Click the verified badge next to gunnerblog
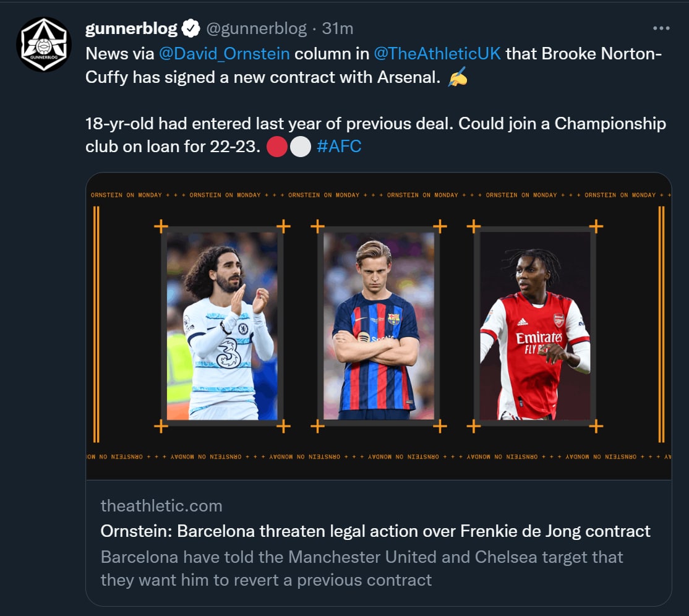 (x=190, y=28)
